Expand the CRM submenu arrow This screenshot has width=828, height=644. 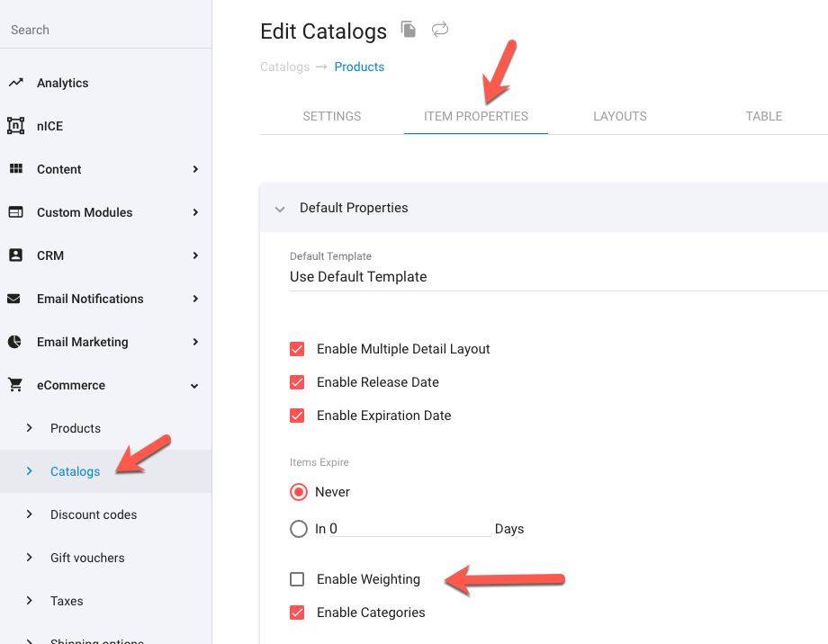coord(195,255)
